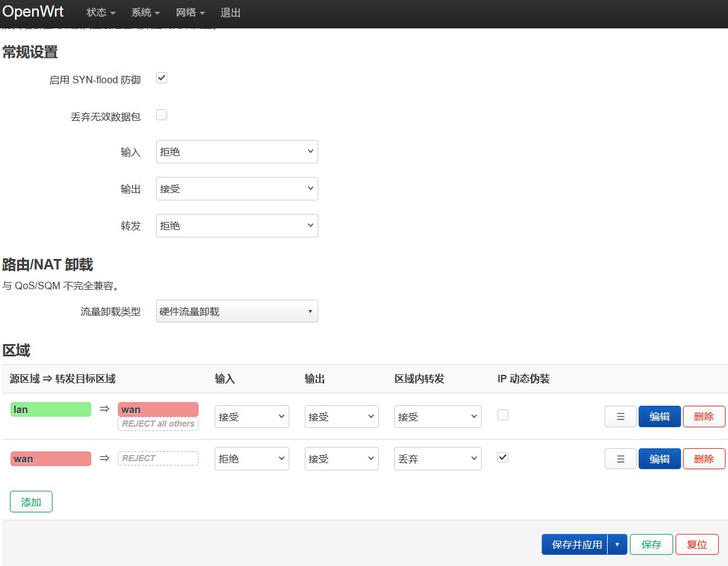Image resolution: width=728 pixels, height=566 pixels.
Task: Click the hamburger icon in the wan zone row
Action: pyautogui.click(x=620, y=459)
